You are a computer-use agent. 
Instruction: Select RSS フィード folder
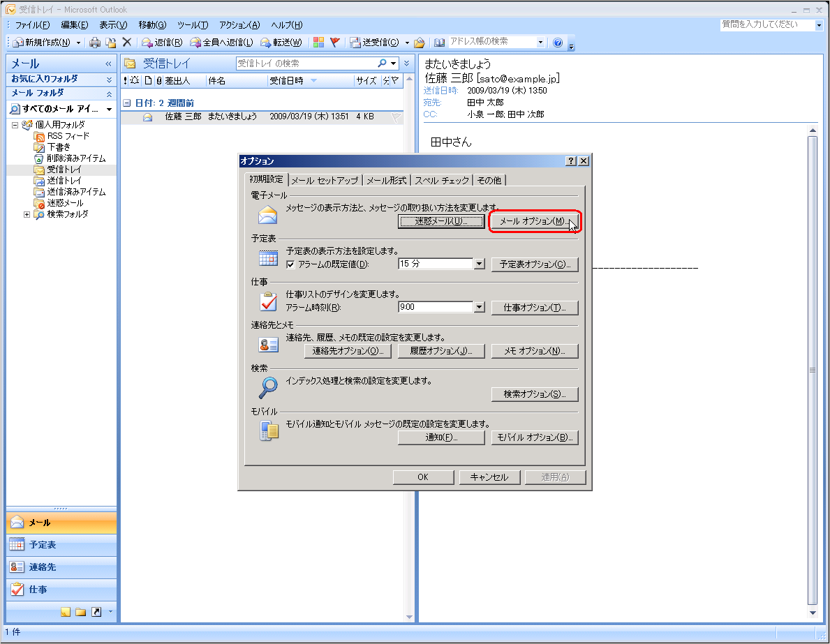point(68,136)
